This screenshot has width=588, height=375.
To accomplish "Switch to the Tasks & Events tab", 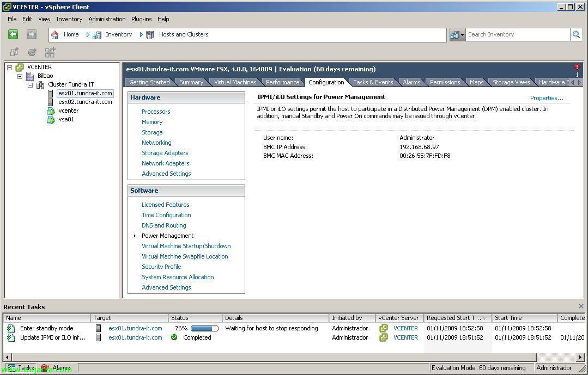I will tap(373, 82).
